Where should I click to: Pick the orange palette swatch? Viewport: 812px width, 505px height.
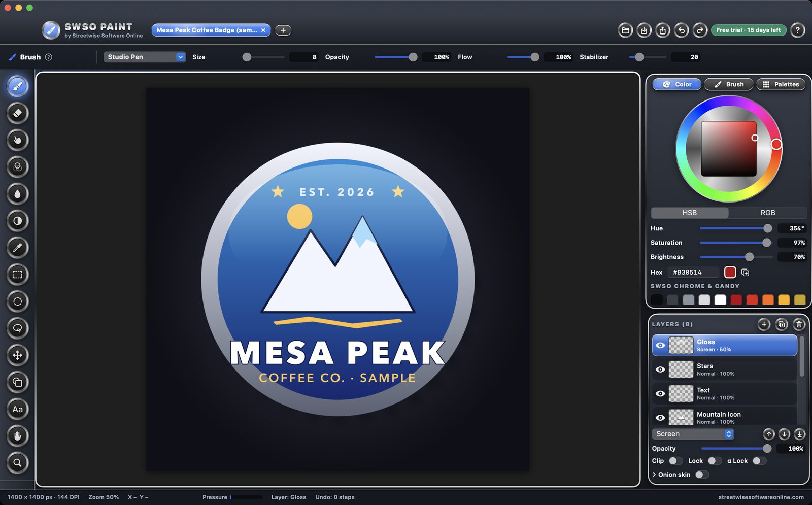click(x=768, y=300)
